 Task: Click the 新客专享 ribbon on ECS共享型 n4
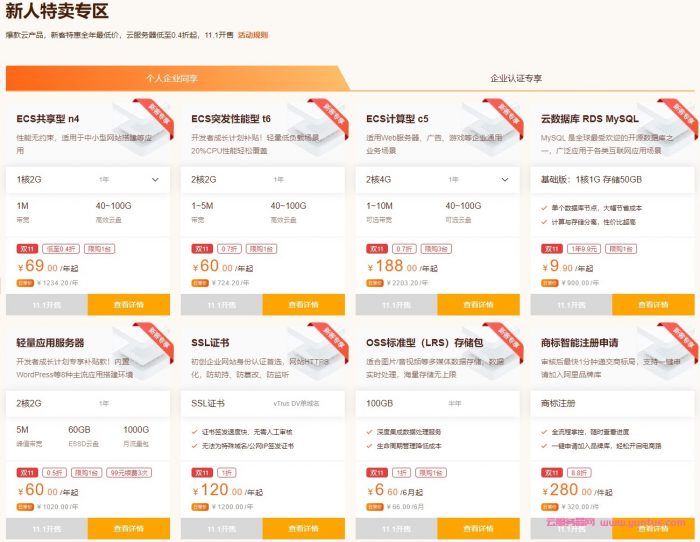click(x=158, y=115)
